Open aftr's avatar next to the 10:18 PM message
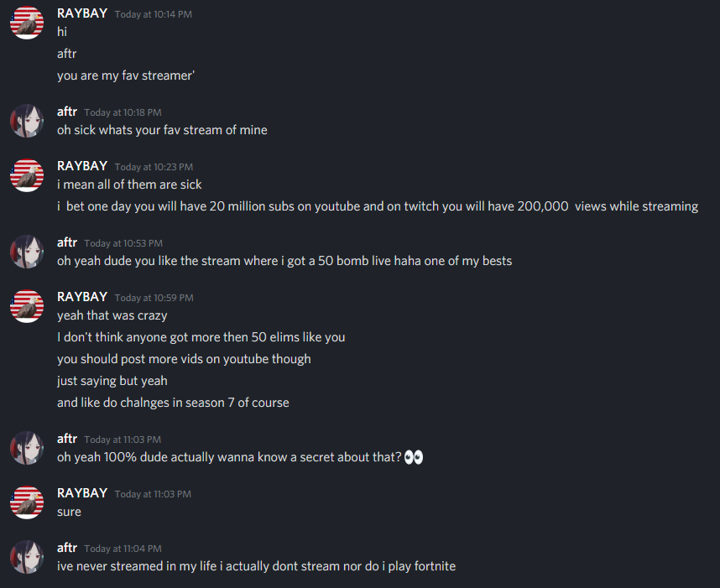720x588 pixels. point(26,121)
